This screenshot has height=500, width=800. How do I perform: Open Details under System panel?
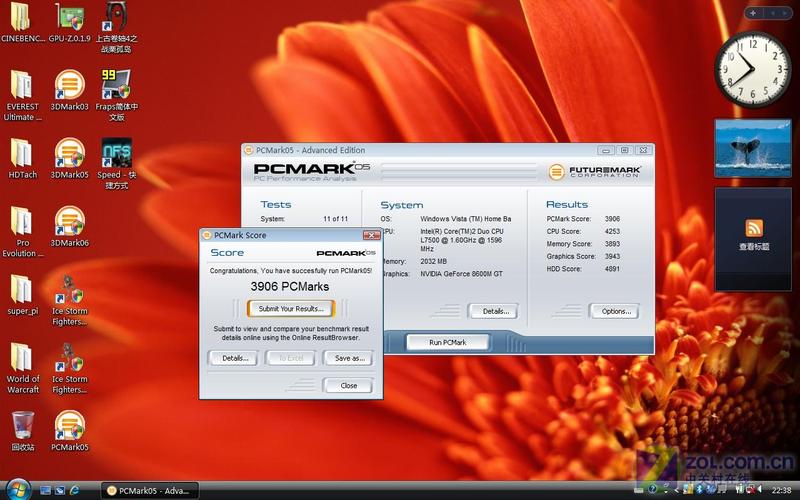pyautogui.click(x=494, y=311)
